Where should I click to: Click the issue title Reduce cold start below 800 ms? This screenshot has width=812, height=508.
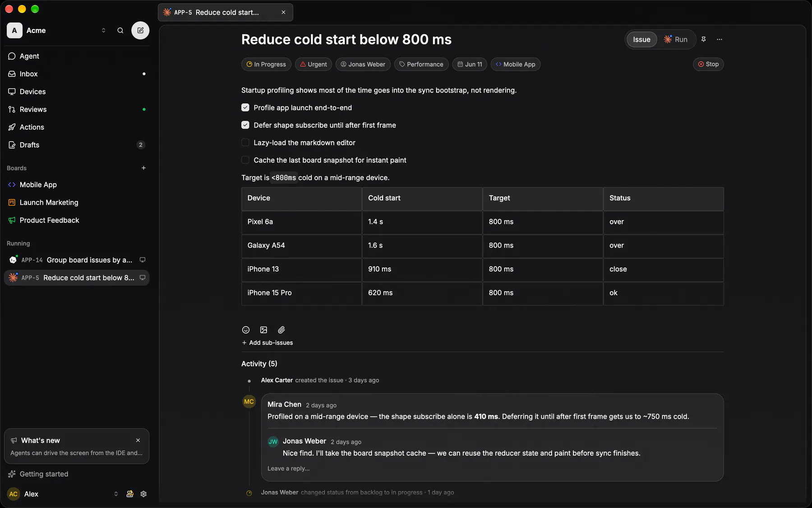[x=346, y=39]
